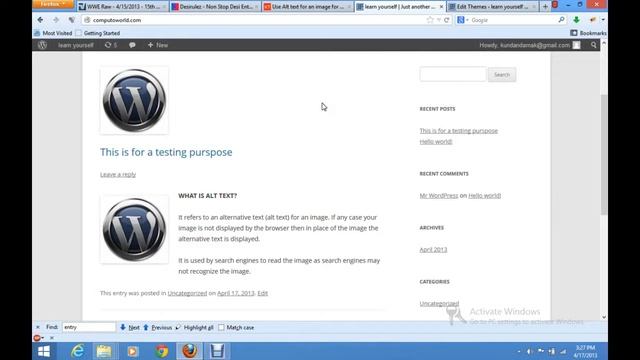Screen dimensions: 640x360
Task: Click the bookmark star in address bar
Action: click(430, 20)
